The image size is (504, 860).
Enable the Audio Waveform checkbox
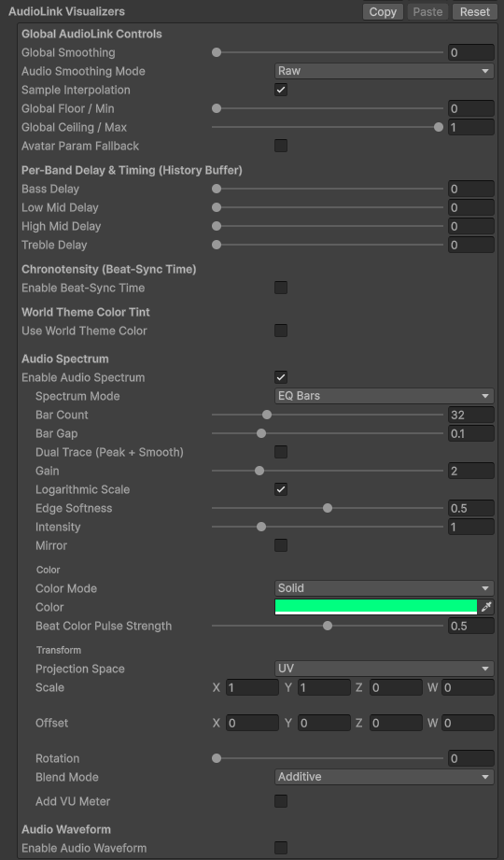tap(281, 847)
